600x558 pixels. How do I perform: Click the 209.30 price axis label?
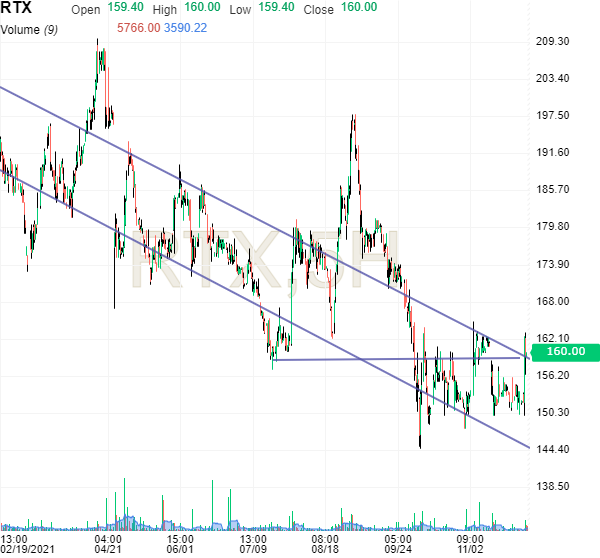(553, 41)
